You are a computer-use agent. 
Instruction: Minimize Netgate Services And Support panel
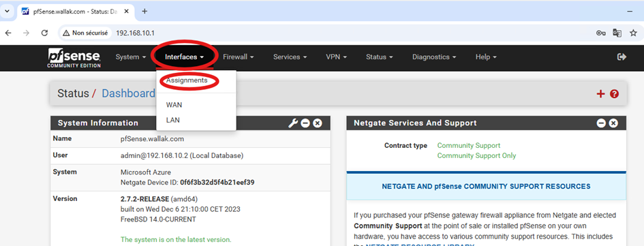point(601,123)
